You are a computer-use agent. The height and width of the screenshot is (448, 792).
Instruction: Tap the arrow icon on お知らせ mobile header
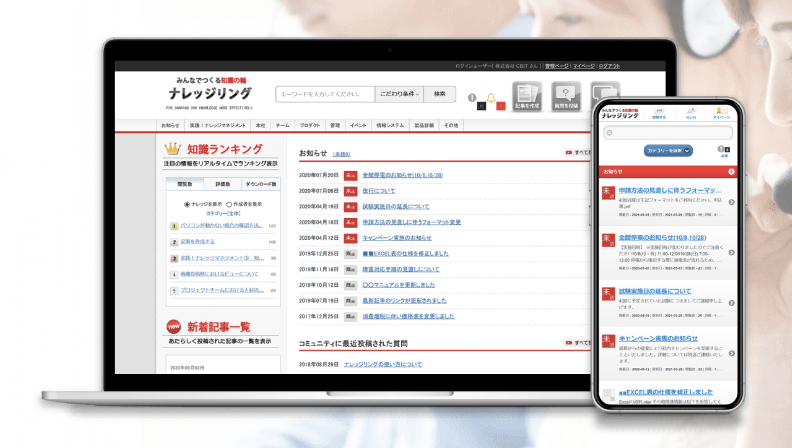point(731,171)
